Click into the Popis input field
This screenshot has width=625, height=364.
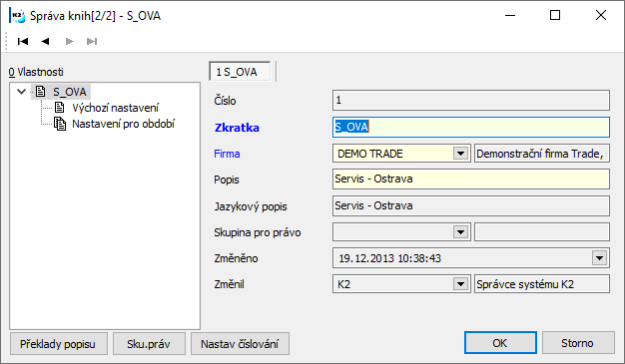pyautogui.click(x=470, y=179)
